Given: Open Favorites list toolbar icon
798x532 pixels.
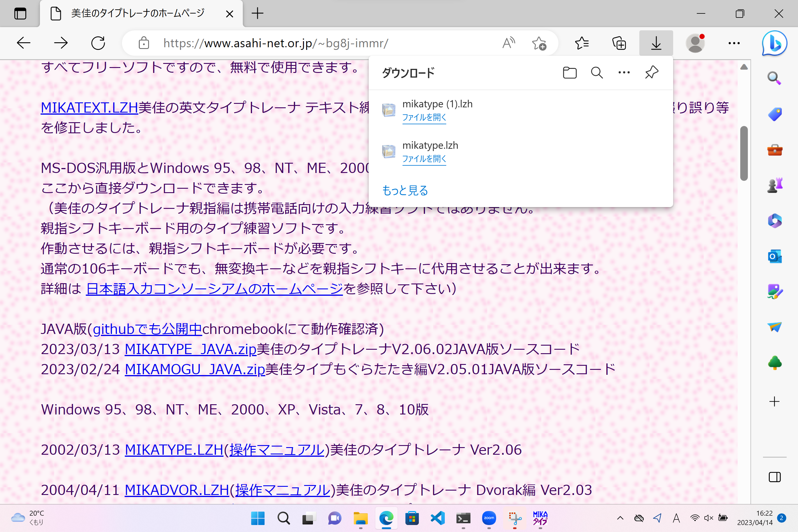Looking at the screenshot, I should [582, 43].
